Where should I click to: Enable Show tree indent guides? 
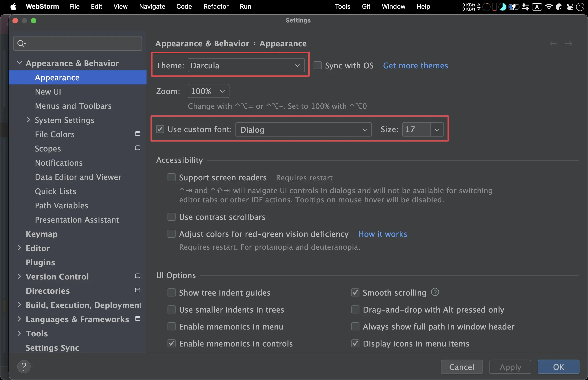coord(172,293)
